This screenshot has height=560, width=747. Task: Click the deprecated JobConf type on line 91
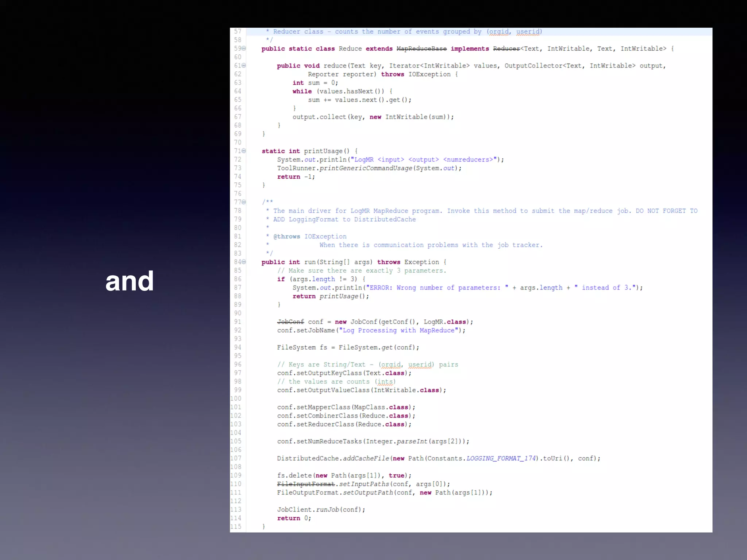(290, 322)
